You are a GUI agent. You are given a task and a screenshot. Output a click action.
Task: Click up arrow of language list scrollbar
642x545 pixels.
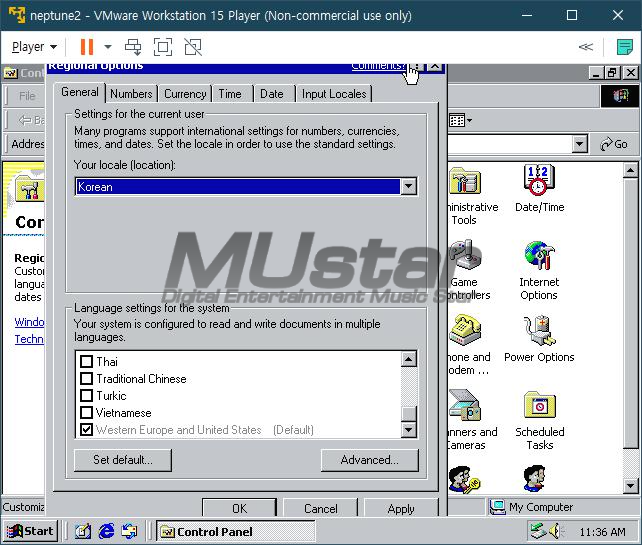(x=409, y=359)
